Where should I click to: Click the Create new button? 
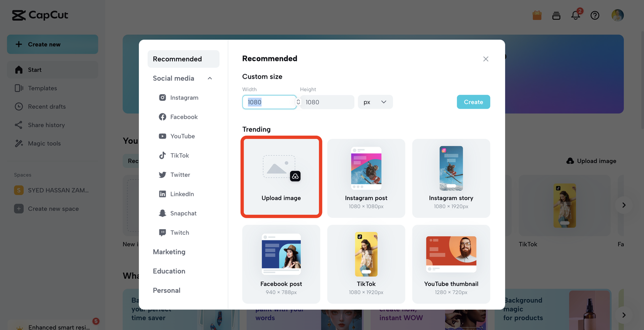pos(52,44)
